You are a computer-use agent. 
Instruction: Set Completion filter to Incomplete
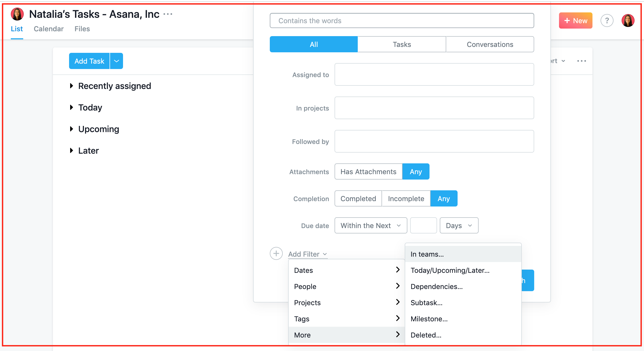[406, 198]
